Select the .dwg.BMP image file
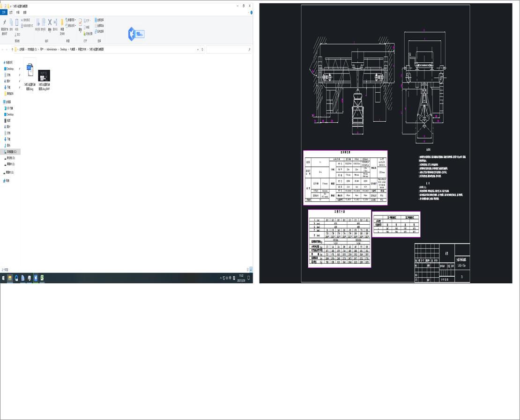The image size is (520, 420). pyautogui.click(x=44, y=80)
